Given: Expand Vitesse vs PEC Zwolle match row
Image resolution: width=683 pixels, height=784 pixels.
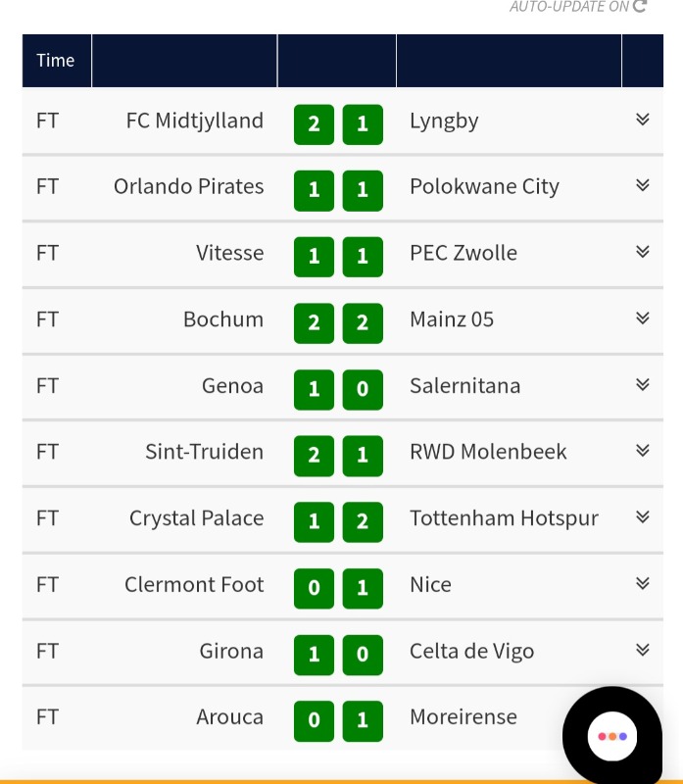Looking at the screenshot, I should tap(642, 252).
